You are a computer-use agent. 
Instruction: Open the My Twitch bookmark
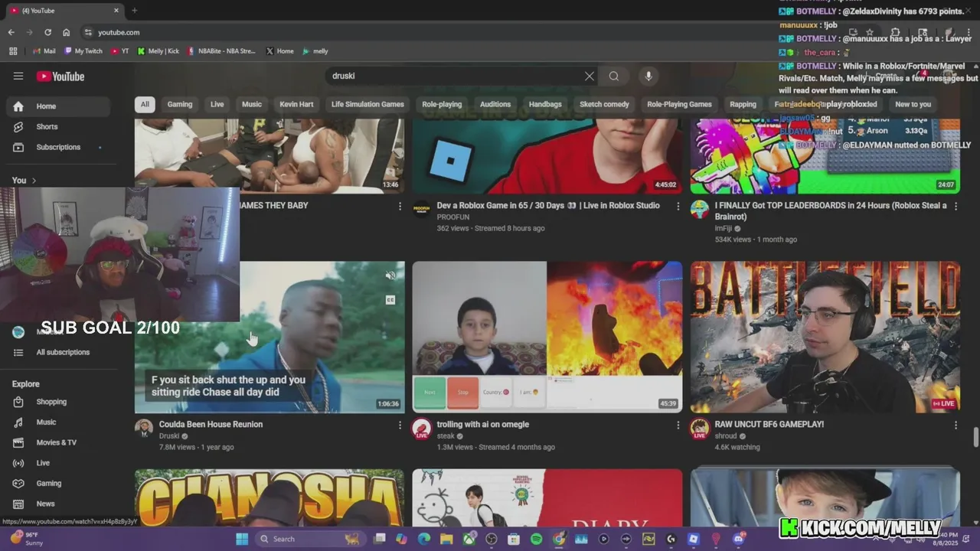pyautogui.click(x=83, y=51)
